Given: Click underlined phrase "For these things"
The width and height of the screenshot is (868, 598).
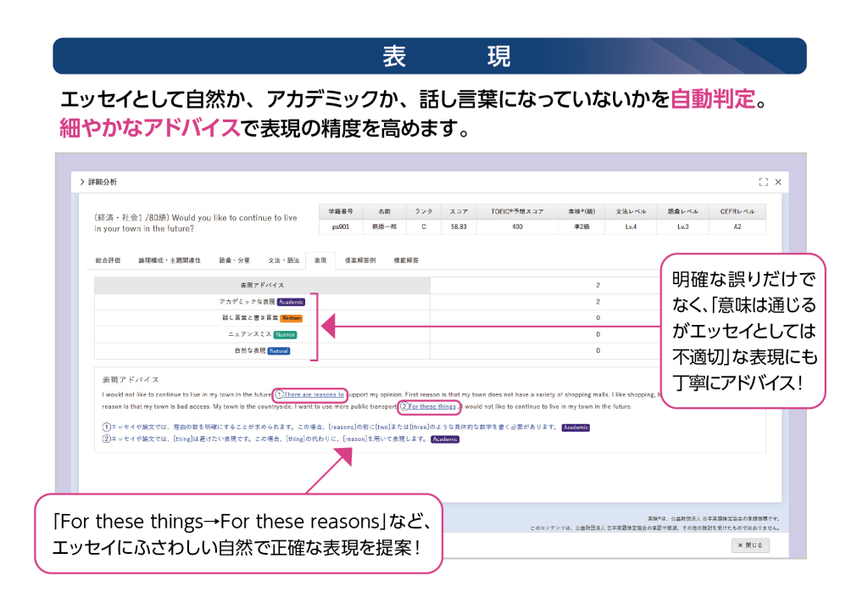Looking at the screenshot, I should 432,406.
